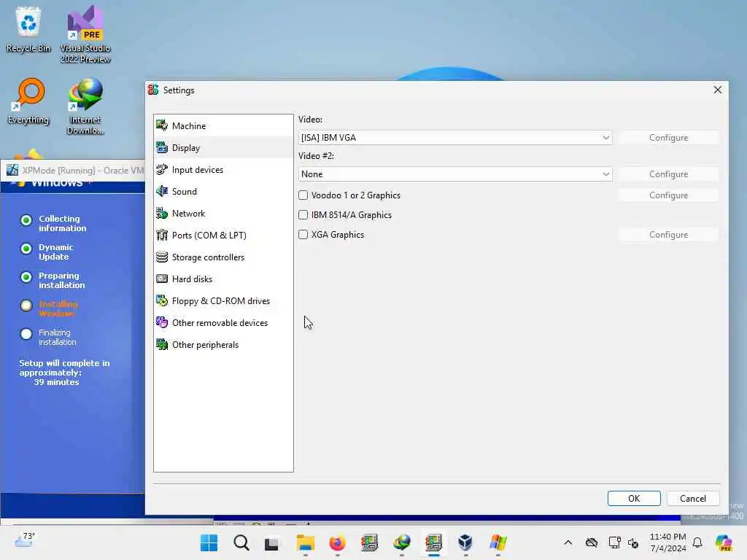Click the Finalizing installation step in XPMode

(x=49, y=337)
